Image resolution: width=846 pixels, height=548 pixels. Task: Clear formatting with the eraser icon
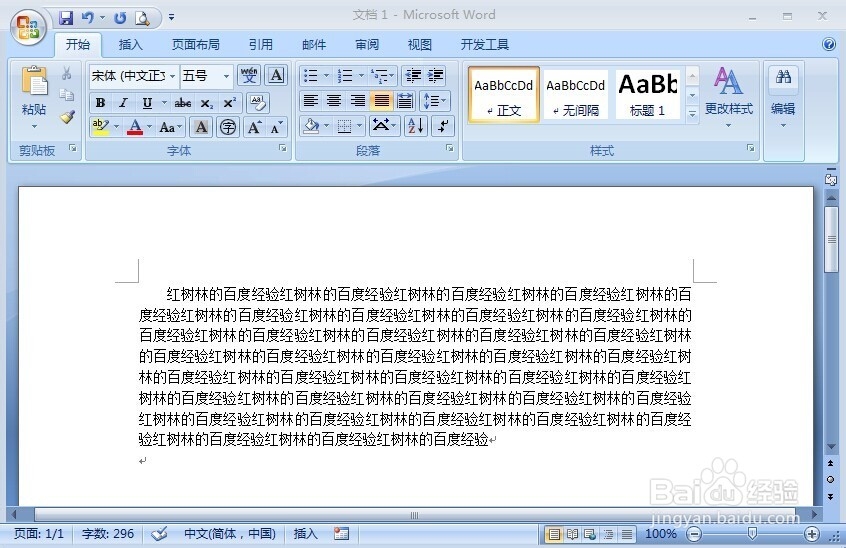point(258,102)
